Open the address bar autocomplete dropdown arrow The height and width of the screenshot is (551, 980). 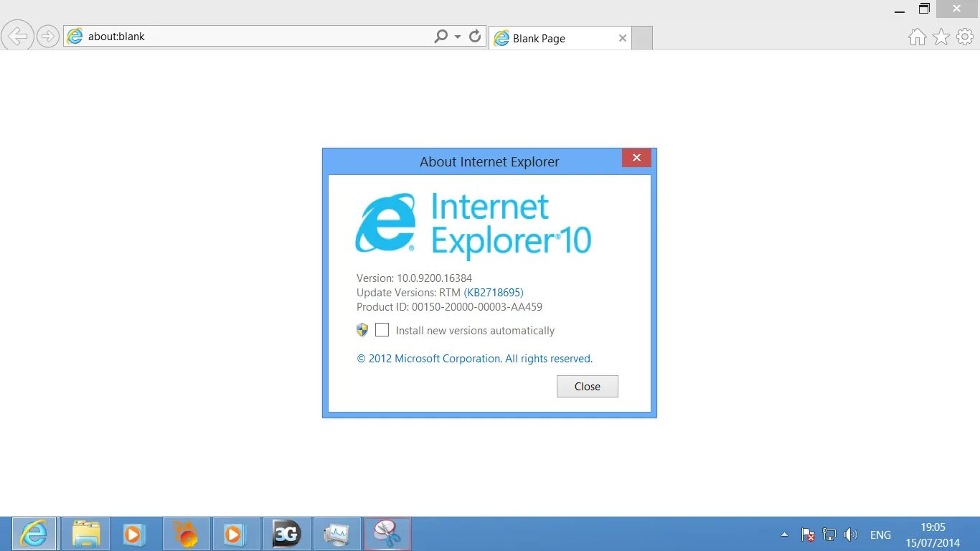(x=458, y=36)
